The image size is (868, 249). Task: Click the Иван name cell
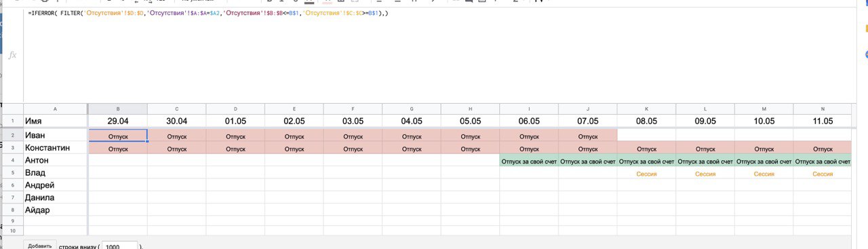click(55, 136)
